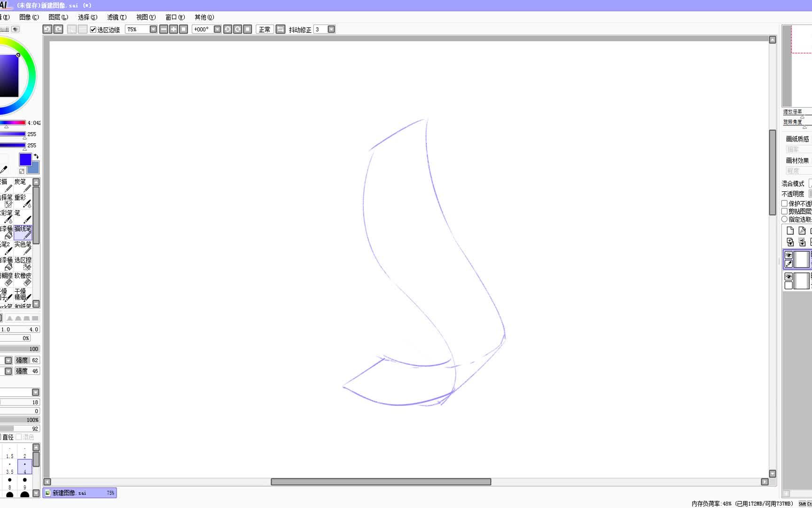Select the 选区擦 selection eraser tool
The width and height of the screenshot is (812, 508).
(23, 264)
